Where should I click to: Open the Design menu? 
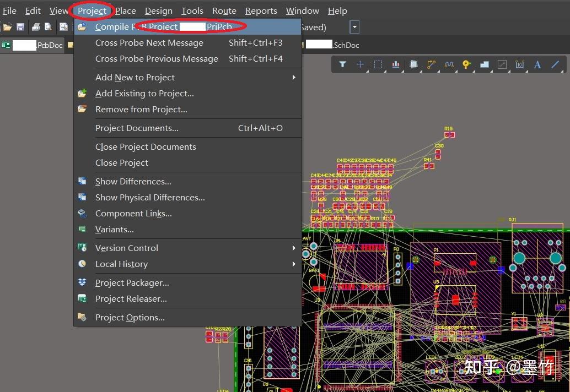pos(159,11)
